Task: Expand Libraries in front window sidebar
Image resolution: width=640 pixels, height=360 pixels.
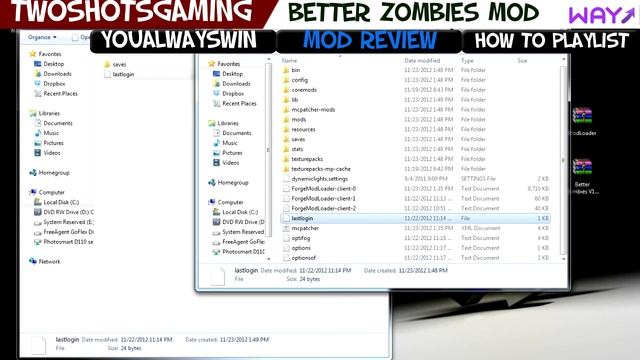Action: (x=228, y=123)
